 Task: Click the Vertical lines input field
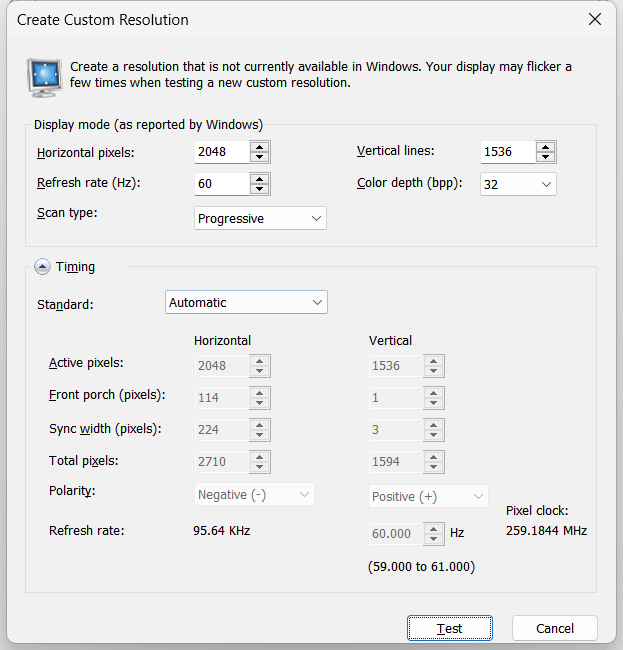[506, 152]
